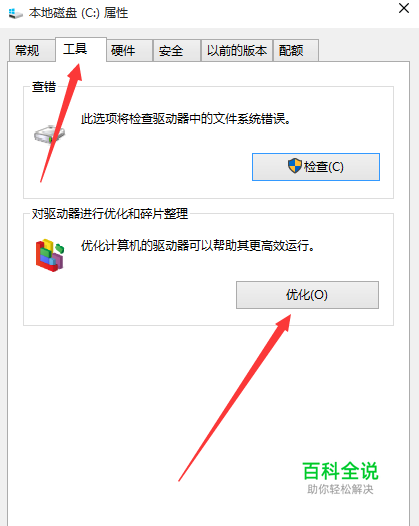Click the 助你轻松解决 watermark text
This screenshot has height=526, width=419.
coord(340,489)
